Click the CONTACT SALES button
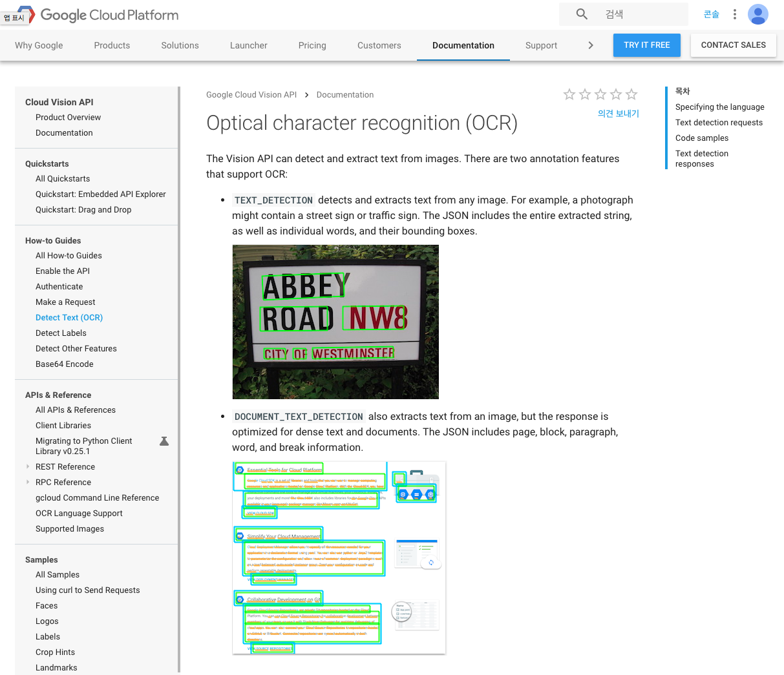Image resolution: width=784 pixels, height=675 pixels. click(x=734, y=45)
